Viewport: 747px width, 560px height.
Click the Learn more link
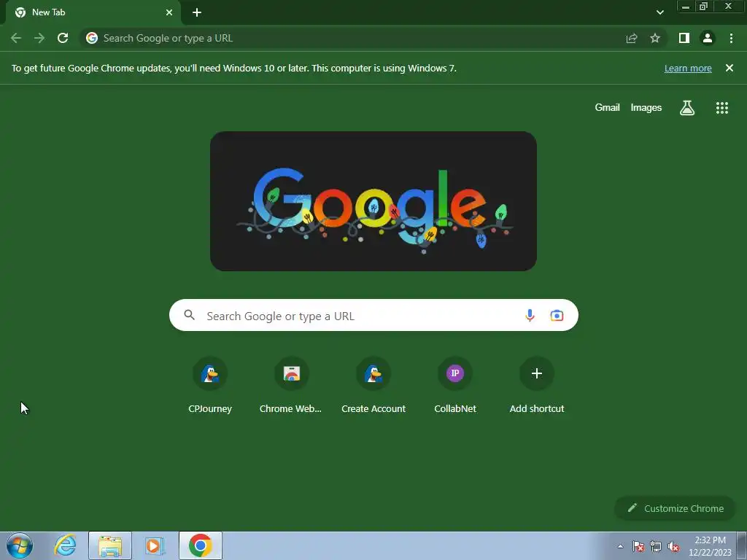(x=688, y=68)
